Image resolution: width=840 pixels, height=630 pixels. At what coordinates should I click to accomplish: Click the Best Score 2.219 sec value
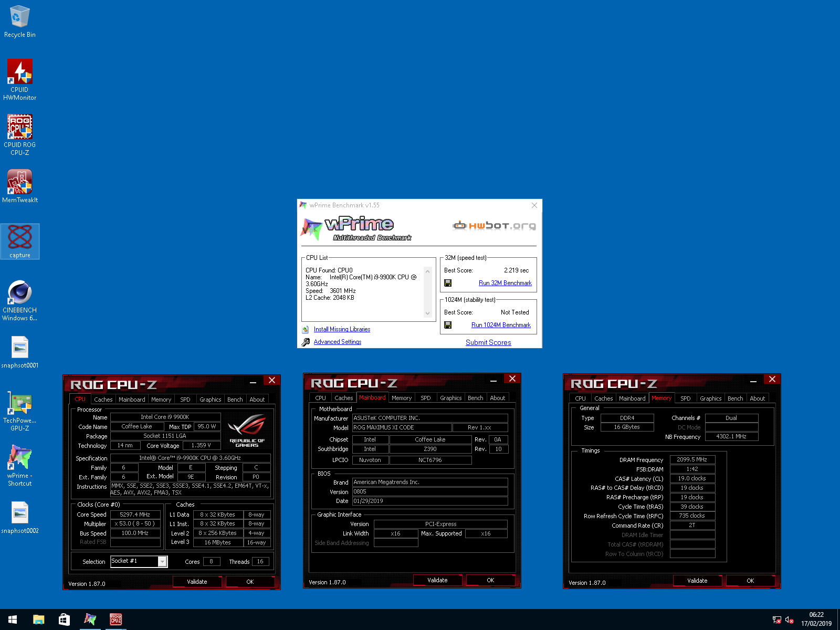point(516,270)
